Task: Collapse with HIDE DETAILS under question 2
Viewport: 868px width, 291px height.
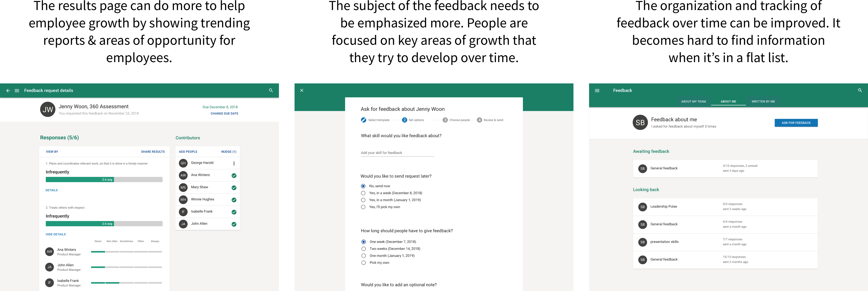Action: (56, 234)
